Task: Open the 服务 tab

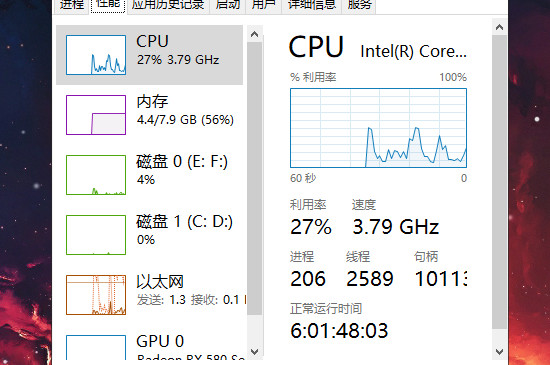Action: 359,6
